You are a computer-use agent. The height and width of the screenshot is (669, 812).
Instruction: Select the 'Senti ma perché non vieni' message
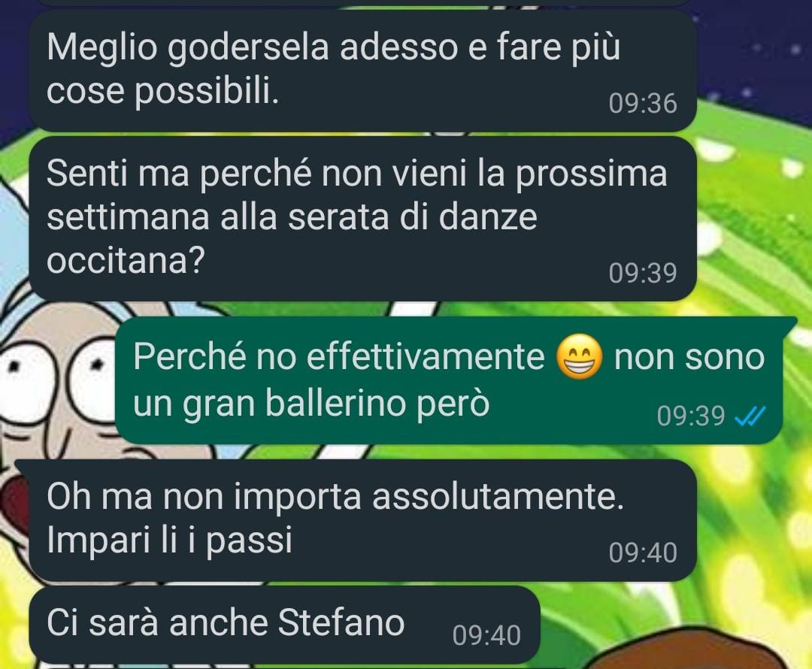coord(362,219)
